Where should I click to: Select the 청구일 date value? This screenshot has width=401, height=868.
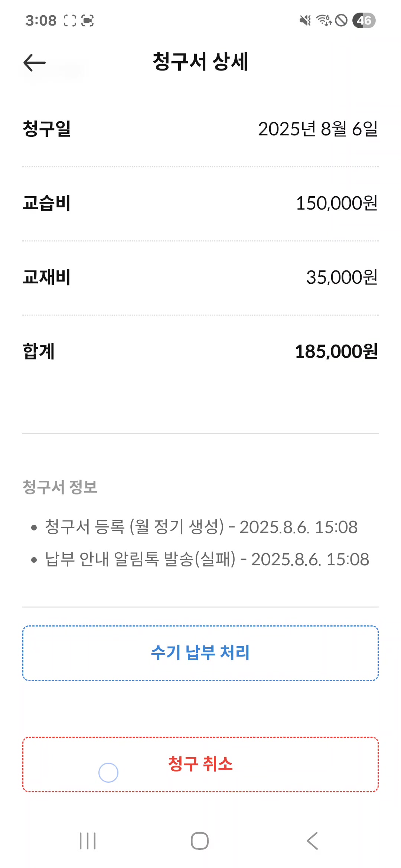point(318,129)
